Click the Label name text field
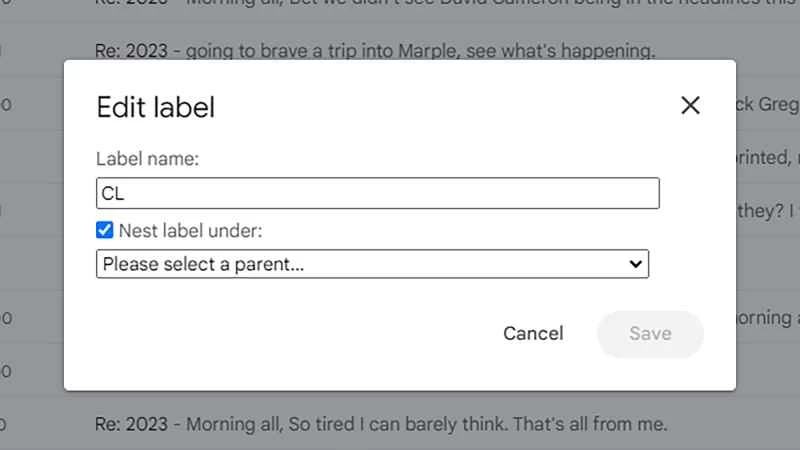Viewport: 800px width, 450px height. tap(377, 193)
